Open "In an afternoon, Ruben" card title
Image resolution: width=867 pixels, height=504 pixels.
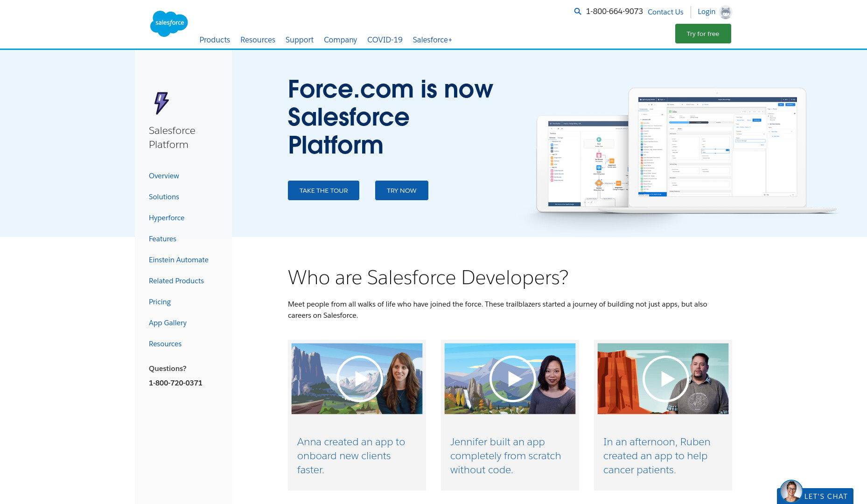(x=657, y=455)
